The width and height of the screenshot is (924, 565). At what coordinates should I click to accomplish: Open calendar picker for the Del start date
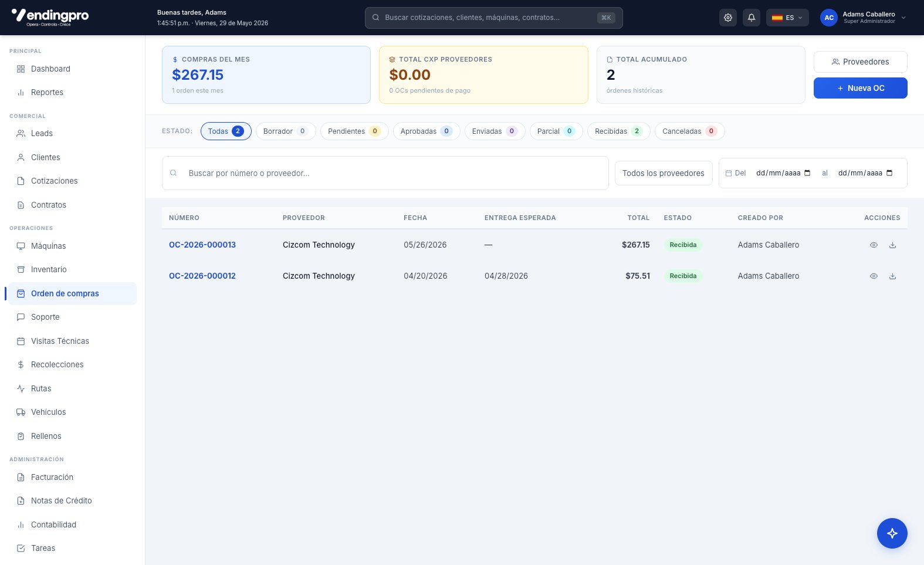[x=807, y=173]
